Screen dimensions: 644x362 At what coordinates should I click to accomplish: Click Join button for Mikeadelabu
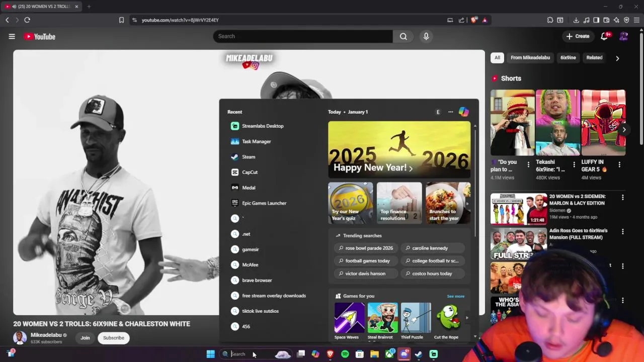pos(85,338)
